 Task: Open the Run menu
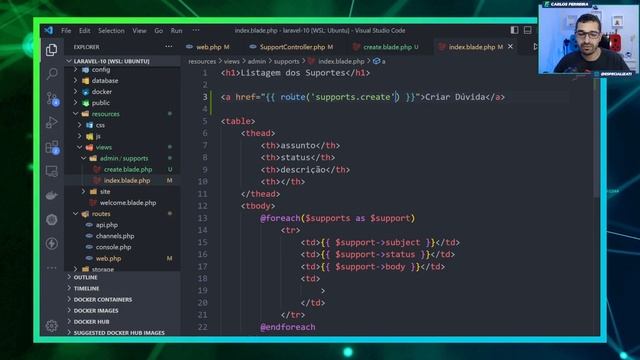click(x=176, y=31)
